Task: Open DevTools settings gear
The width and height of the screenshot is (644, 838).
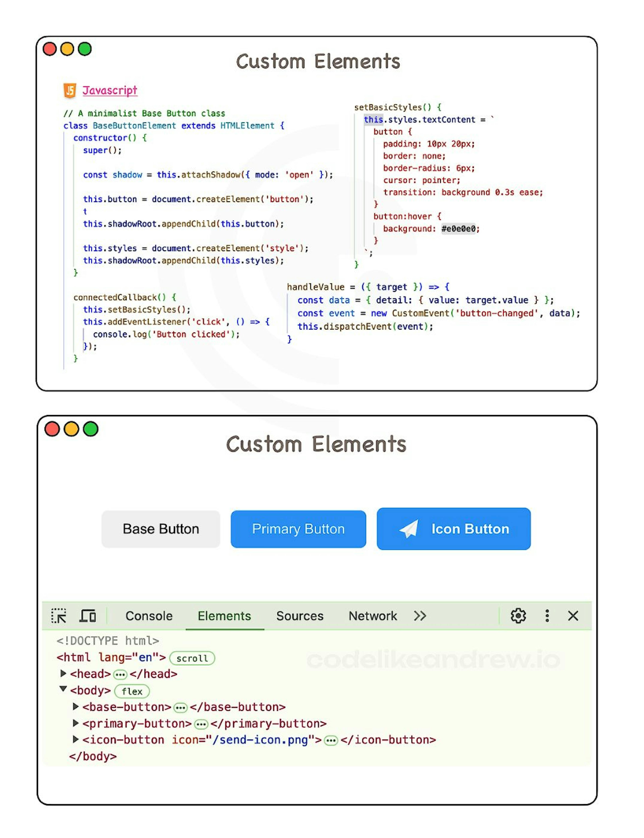Action: (x=518, y=616)
